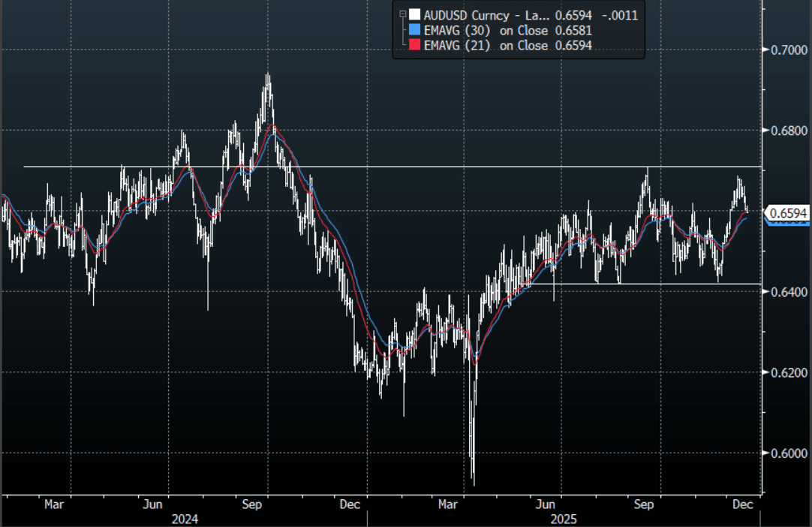Collapse the legend tree expander box
This screenshot has height=527, width=812.
point(403,14)
